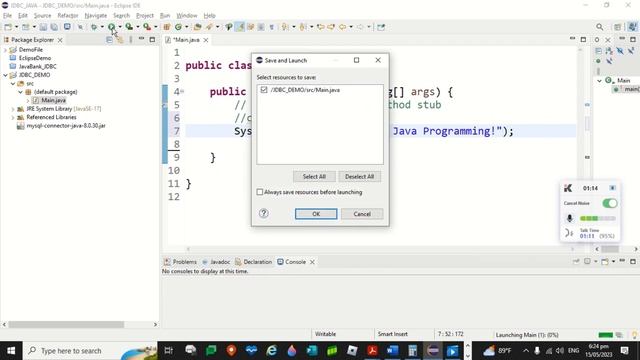
Task: Click the Next Annotation toolbar icon
Action: pos(285,27)
